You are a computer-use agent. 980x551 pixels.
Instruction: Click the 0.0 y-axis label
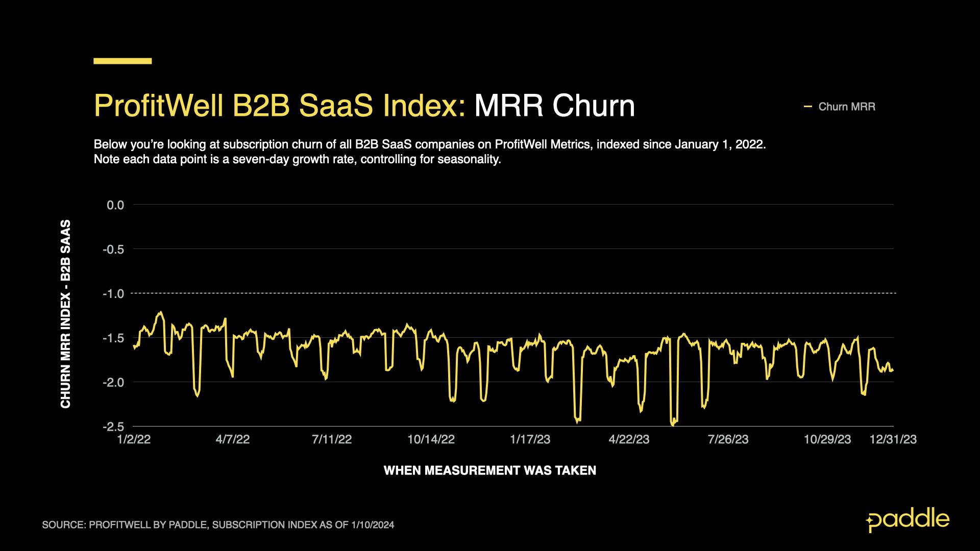115,205
